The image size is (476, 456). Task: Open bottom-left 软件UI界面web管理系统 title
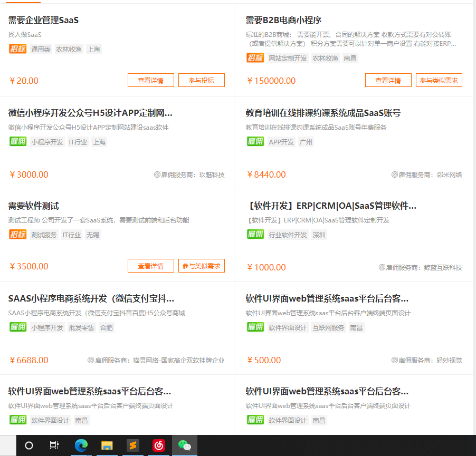click(x=90, y=391)
